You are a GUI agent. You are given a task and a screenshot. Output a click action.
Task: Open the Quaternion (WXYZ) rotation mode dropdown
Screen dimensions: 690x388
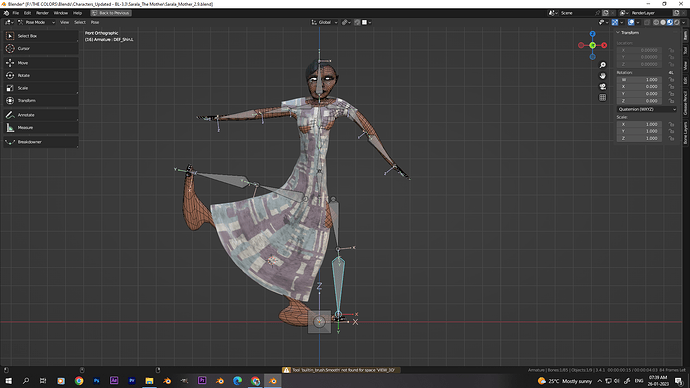(646, 109)
